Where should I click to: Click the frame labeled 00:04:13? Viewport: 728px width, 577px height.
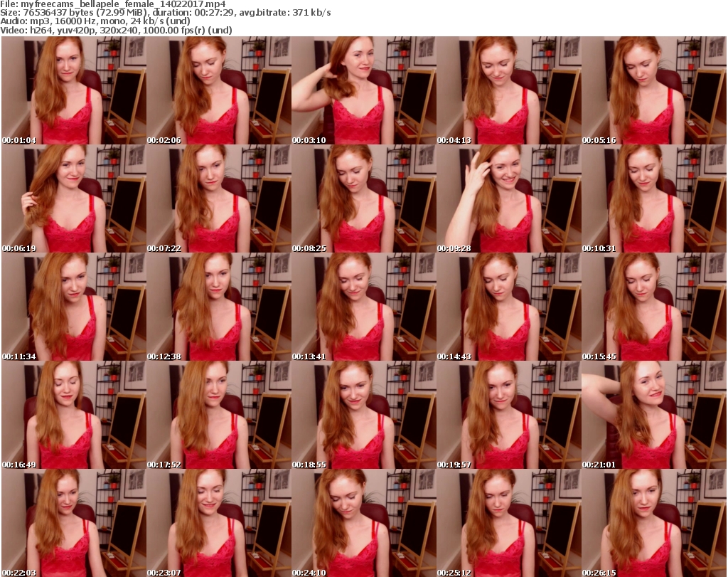(508, 90)
